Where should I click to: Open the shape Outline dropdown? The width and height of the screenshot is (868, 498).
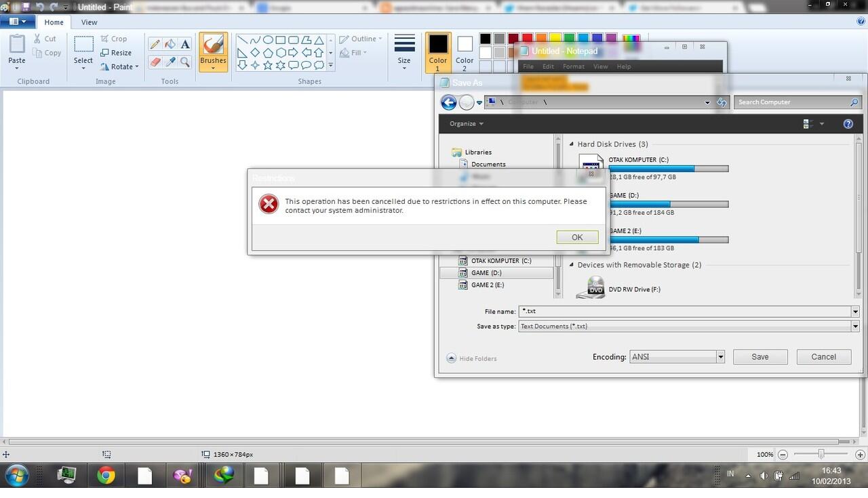click(x=361, y=39)
